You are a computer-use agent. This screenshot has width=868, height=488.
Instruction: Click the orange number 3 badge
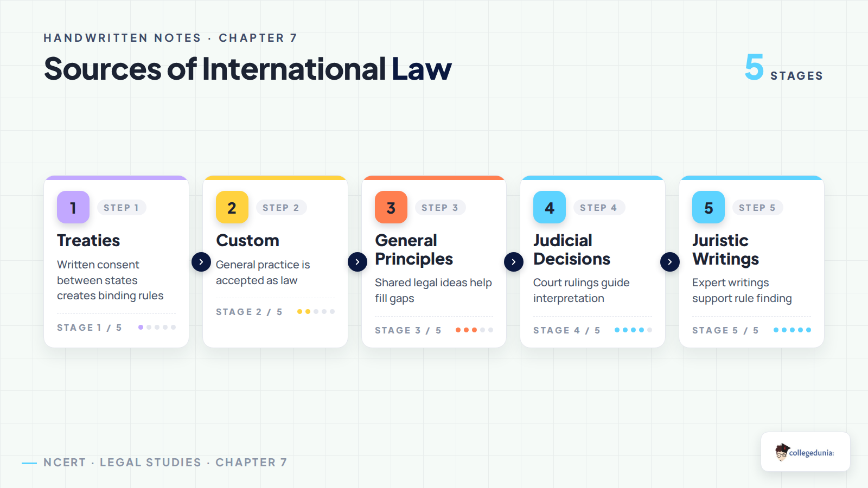click(x=391, y=207)
